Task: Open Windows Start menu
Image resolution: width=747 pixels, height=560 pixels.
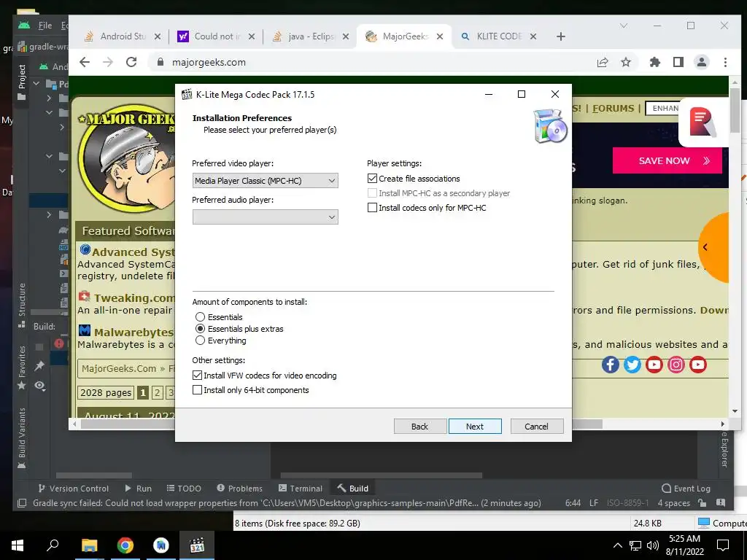Action: pos(18,545)
